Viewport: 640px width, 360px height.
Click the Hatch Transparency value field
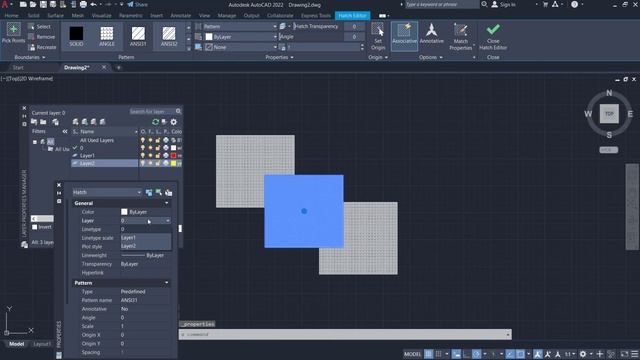click(354, 27)
